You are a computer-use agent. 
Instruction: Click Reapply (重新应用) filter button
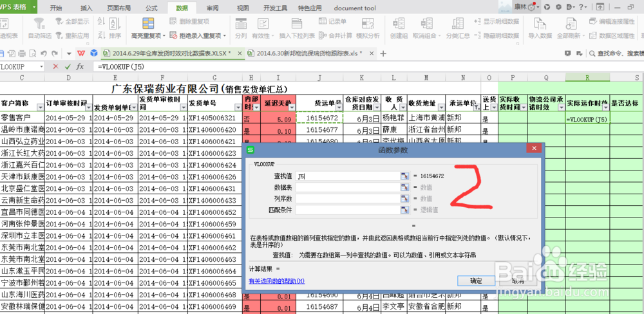73,35
